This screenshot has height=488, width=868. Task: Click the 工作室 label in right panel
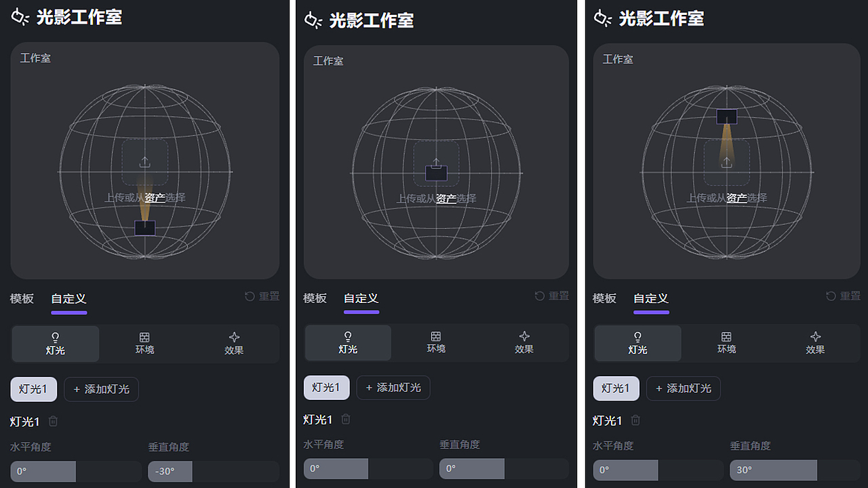click(618, 60)
